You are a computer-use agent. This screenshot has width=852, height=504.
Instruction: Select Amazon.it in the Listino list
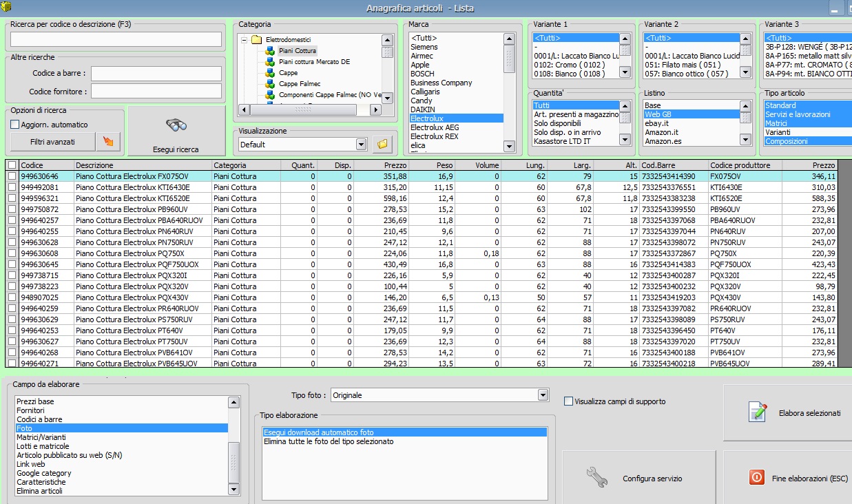click(x=662, y=132)
